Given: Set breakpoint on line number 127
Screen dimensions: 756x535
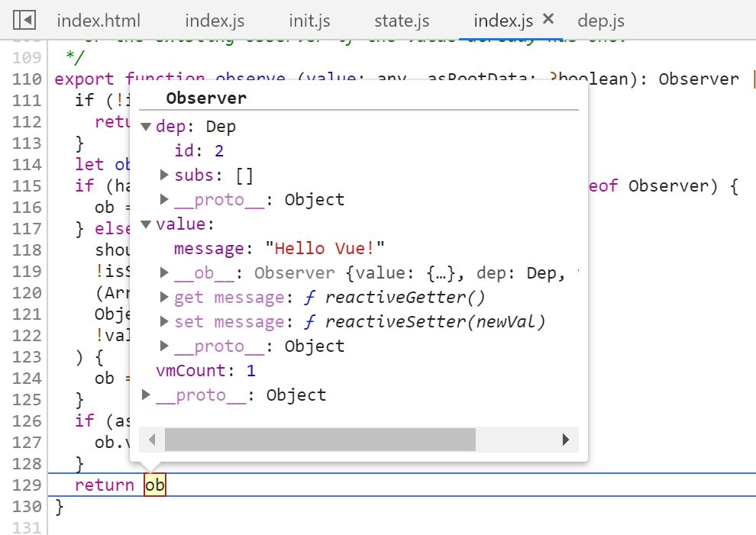Looking at the screenshot, I should coord(27,443).
